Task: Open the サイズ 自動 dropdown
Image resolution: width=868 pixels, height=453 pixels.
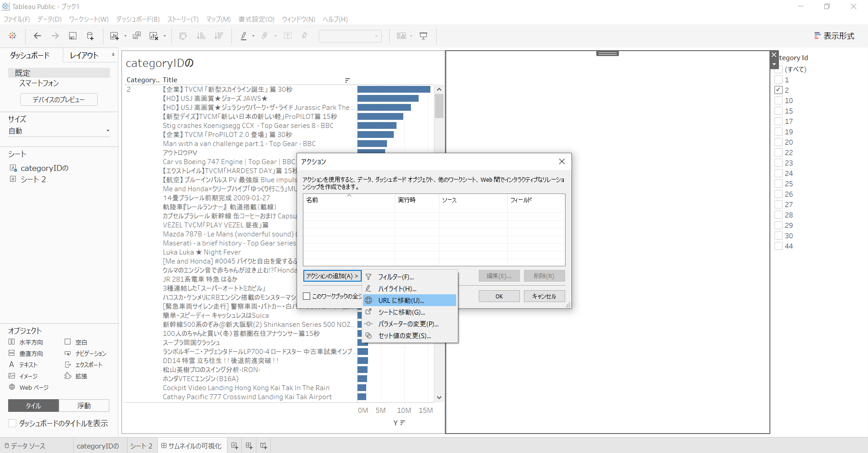Action: tap(59, 131)
